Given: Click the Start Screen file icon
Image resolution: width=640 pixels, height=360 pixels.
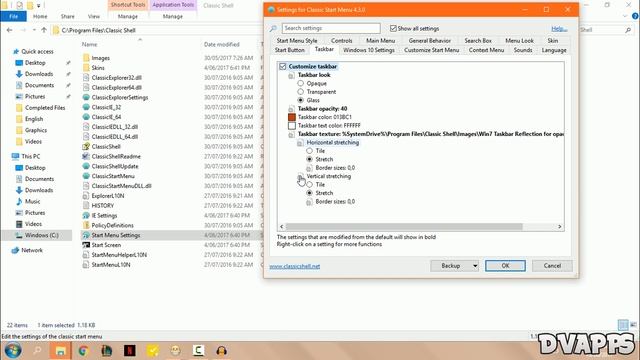Looking at the screenshot, I should click(x=86, y=245).
